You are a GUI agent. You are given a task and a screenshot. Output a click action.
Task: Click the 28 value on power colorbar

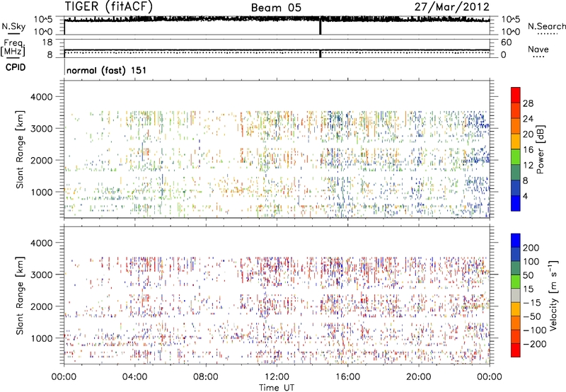pos(528,103)
